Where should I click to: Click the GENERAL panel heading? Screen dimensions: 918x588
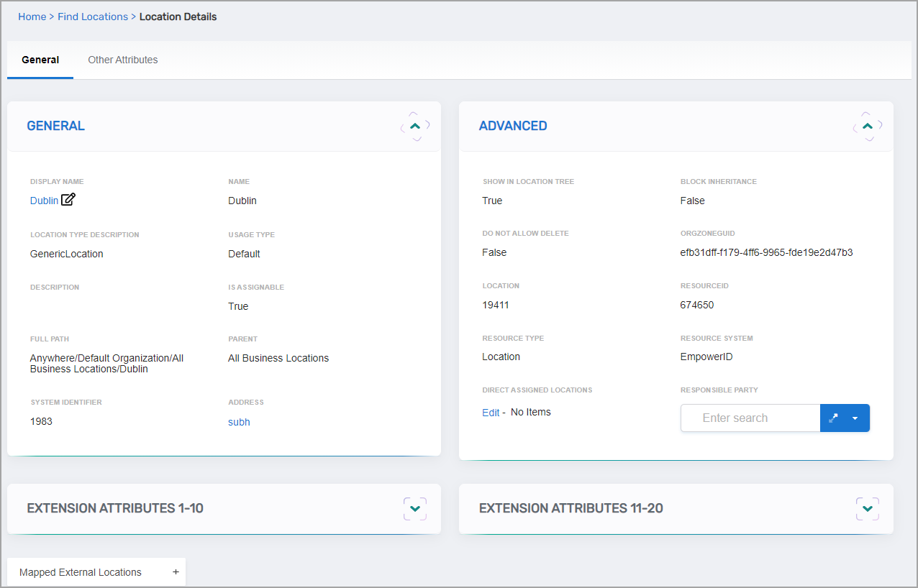pyautogui.click(x=55, y=126)
